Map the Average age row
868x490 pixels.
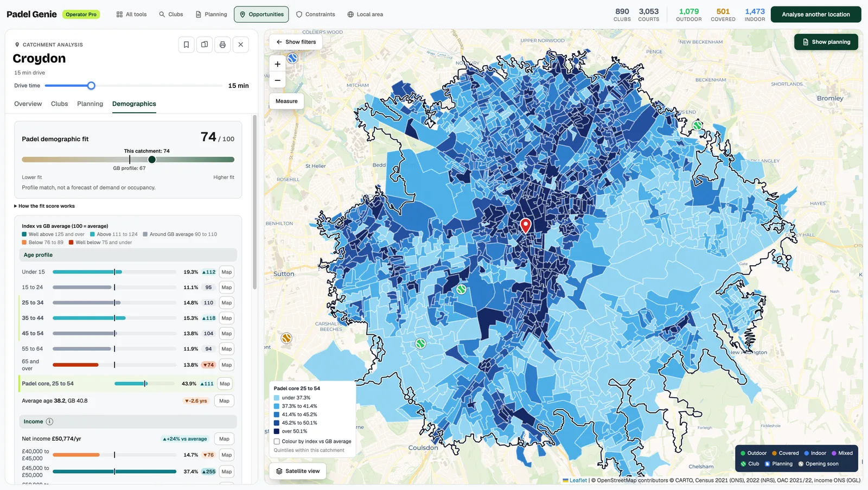click(x=224, y=401)
